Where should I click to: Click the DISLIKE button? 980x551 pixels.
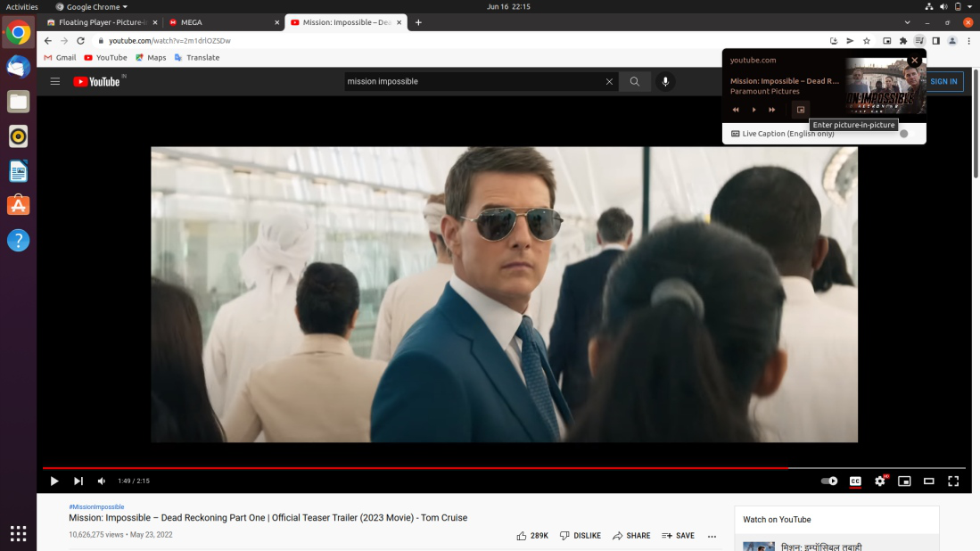point(581,536)
